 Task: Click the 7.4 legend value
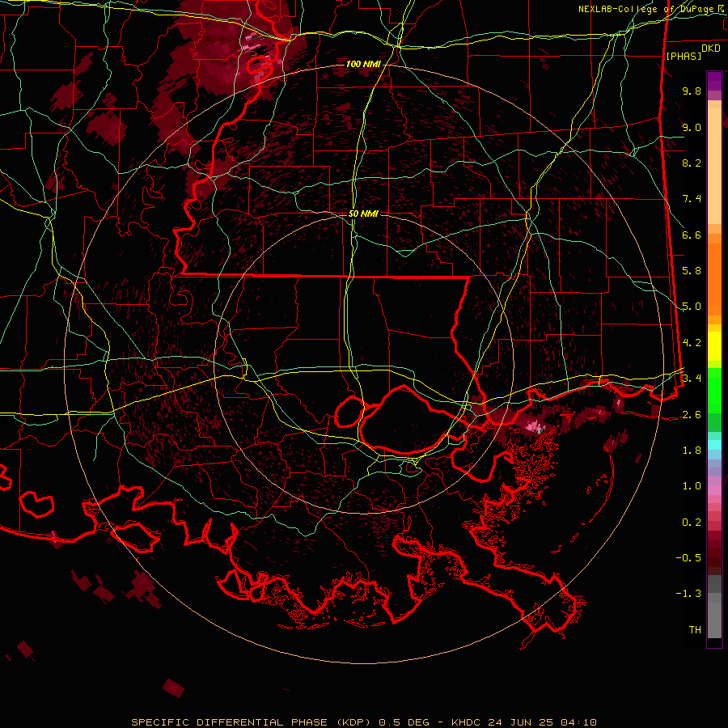[692, 199]
